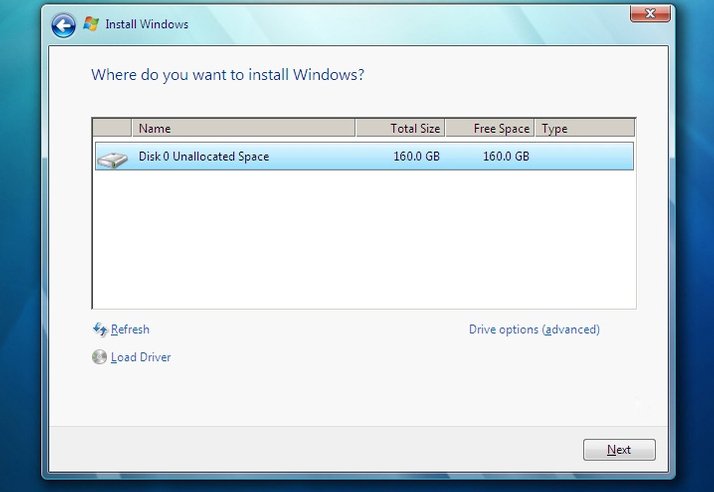Image resolution: width=714 pixels, height=492 pixels.
Task: Go back using the blue arrow button
Action: pyautogui.click(x=63, y=25)
